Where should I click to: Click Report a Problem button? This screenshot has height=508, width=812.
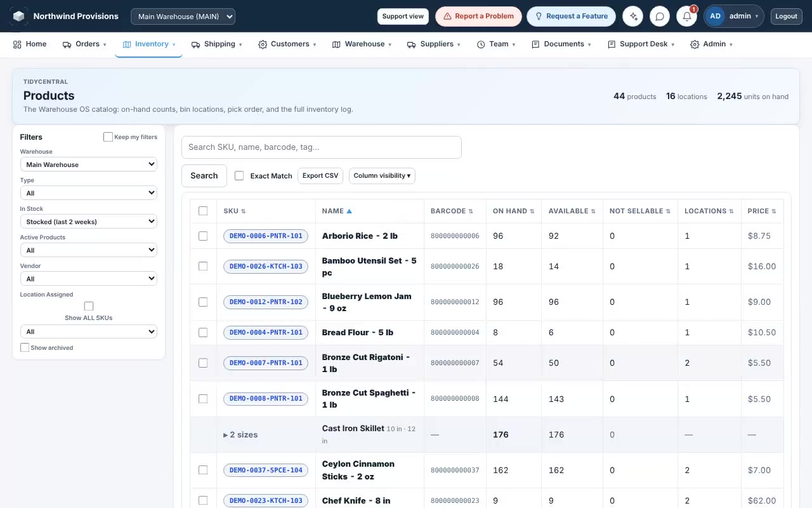(x=478, y=17)
